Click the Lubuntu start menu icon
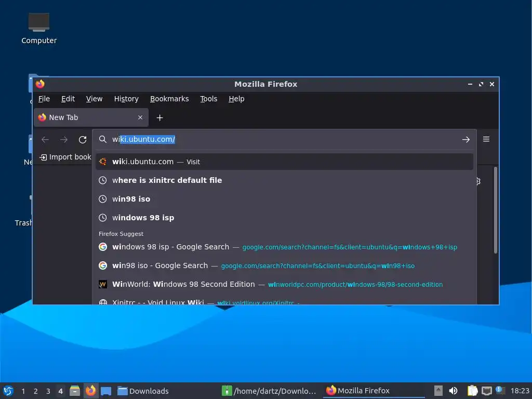The width and height of the screenshot is (532, 399). coord(8,391)
